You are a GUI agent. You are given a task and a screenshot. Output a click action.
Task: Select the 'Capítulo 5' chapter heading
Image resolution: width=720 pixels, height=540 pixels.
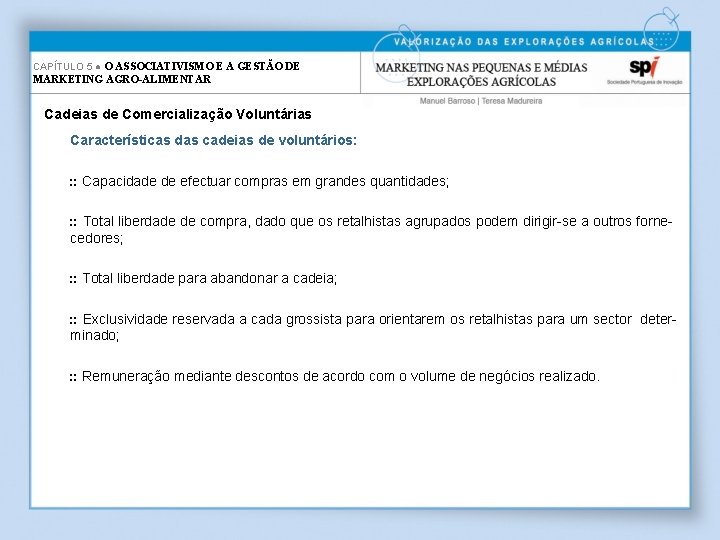point(63,67)
